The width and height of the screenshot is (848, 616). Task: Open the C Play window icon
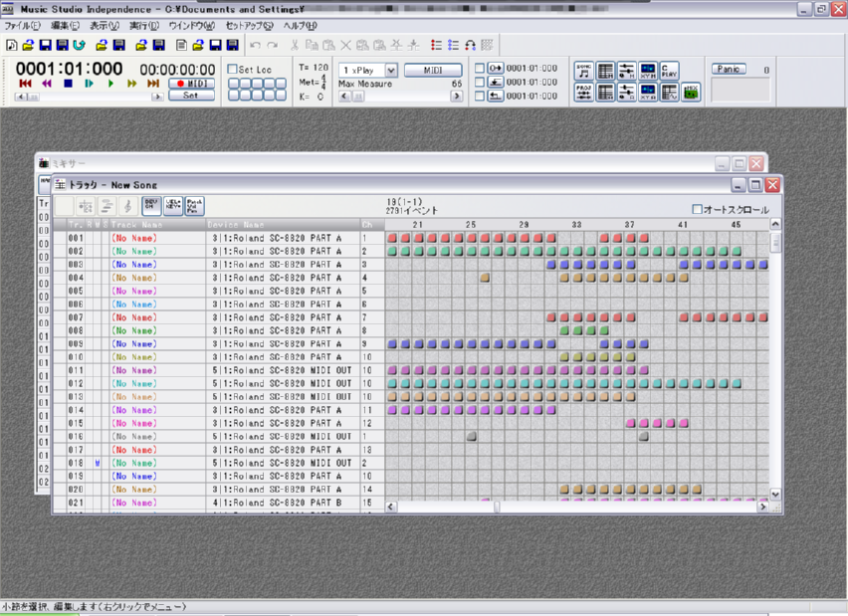[x=670, y=71]
